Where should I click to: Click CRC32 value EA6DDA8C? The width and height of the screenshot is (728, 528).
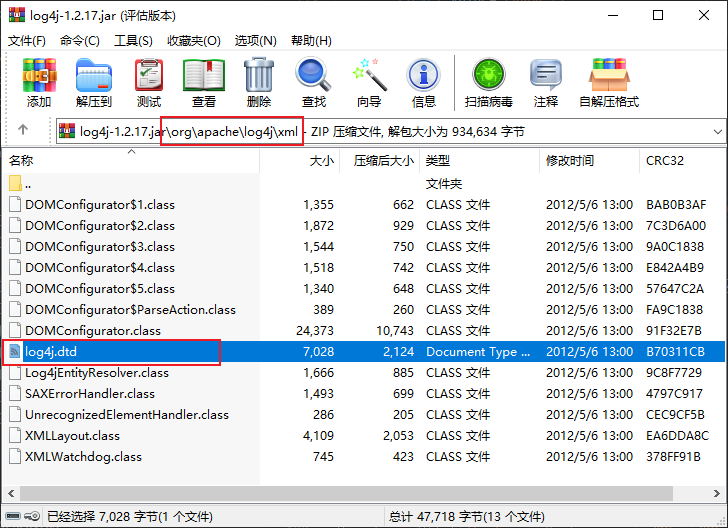pos(677,436)
